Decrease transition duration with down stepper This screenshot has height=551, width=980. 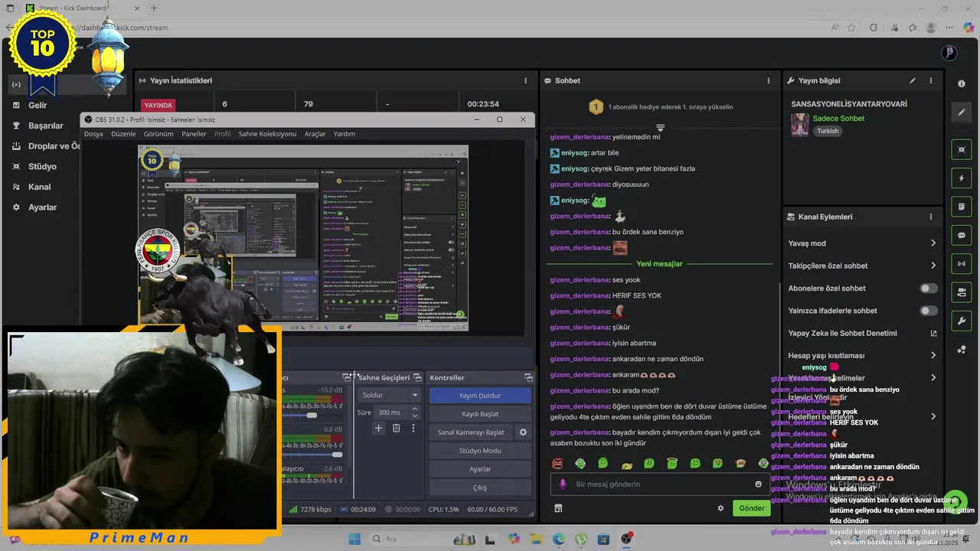pos(415,416)
